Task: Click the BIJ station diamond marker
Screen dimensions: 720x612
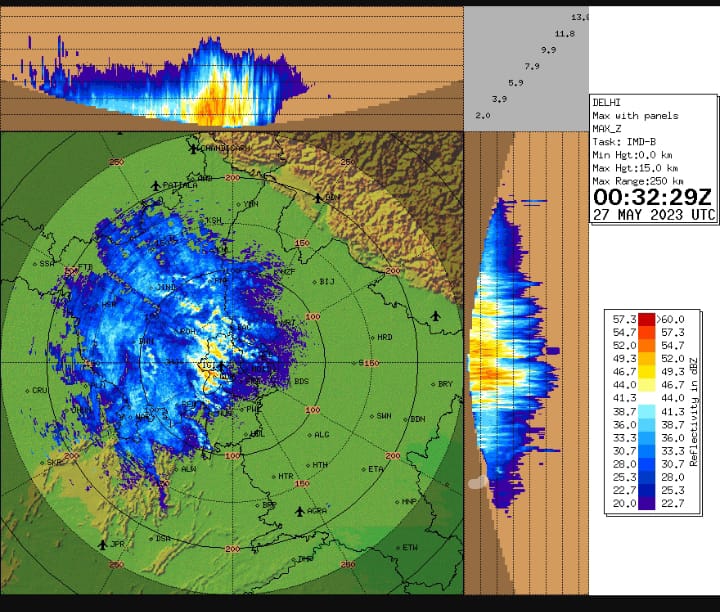Action: [x=315, y=282]
